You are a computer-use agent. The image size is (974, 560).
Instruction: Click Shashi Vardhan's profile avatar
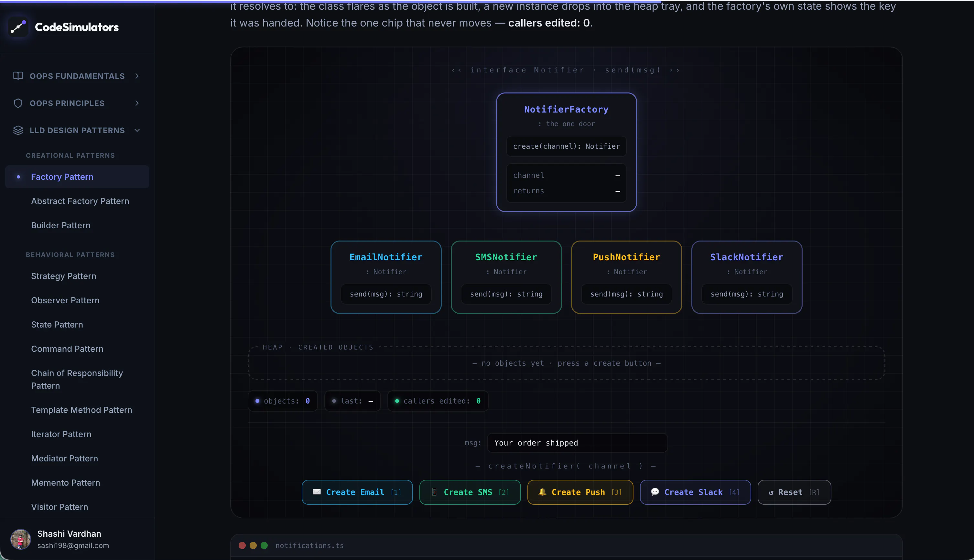(x=21, y=539)
